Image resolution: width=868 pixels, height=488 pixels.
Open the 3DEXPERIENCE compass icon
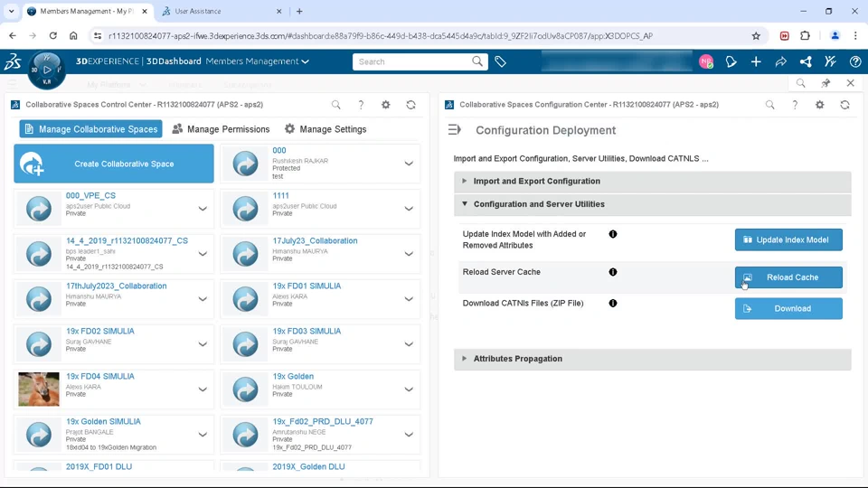coord(47,70)
